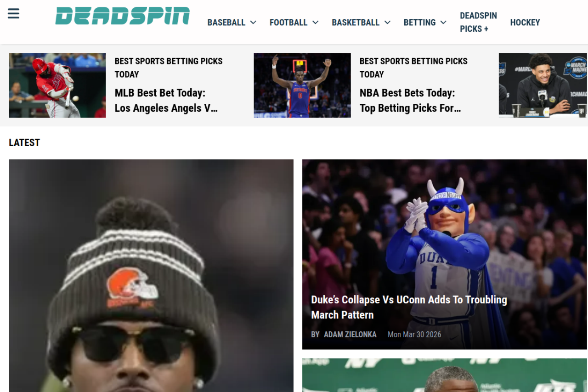Viewport: 588px width, 392px height.
Task: Click the Deadspin logo
Action: [122, 16]
